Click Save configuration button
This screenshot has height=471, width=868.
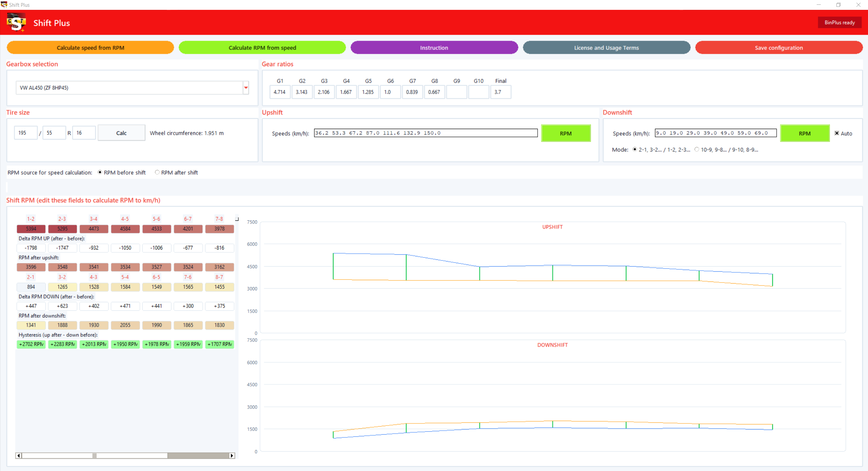(x=779, y=48)
